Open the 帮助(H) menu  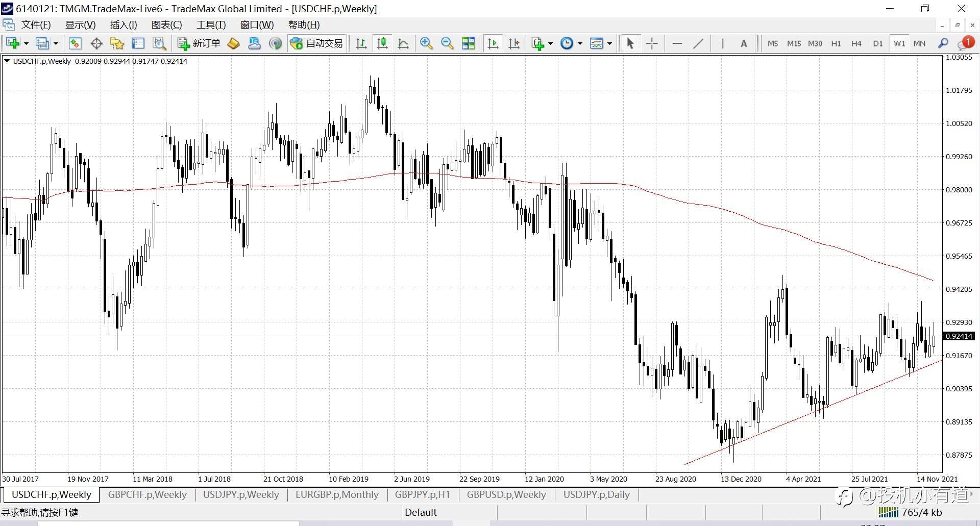coord(304,25)
